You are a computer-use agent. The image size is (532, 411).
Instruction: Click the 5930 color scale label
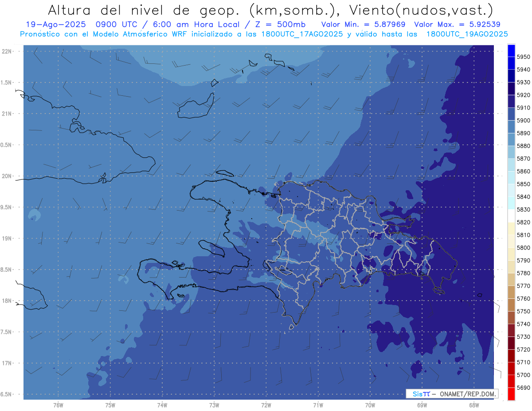[x=523, y=82]
